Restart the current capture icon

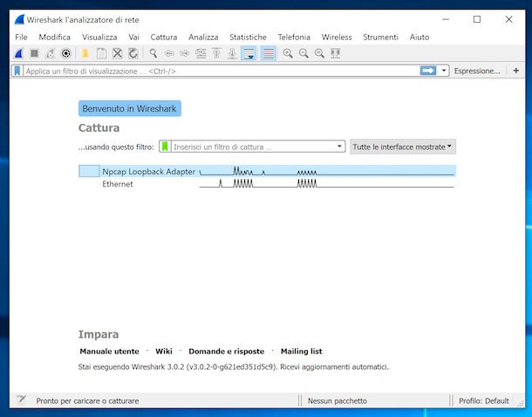point(51,53)
